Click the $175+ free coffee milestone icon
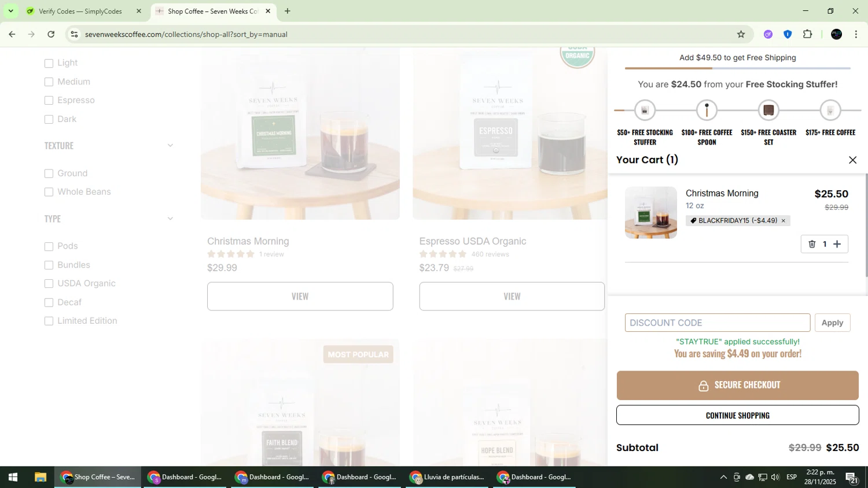Image resolution: width=868 pixels, height=488 pixels. [x=830, y=110]
